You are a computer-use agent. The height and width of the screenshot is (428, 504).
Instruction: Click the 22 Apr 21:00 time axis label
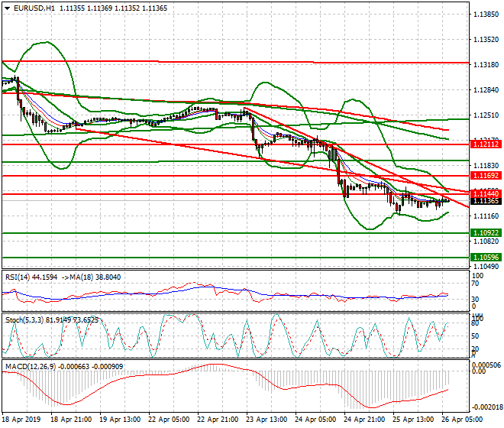click(x=218, y=420)
